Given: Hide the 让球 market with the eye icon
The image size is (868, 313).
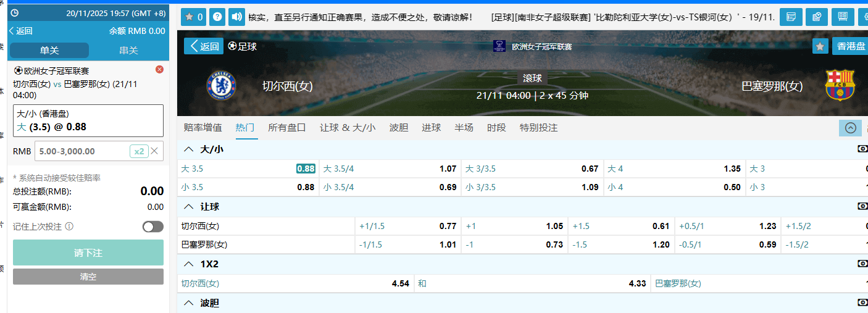Looking at the screenshot, I should [862, 206].
